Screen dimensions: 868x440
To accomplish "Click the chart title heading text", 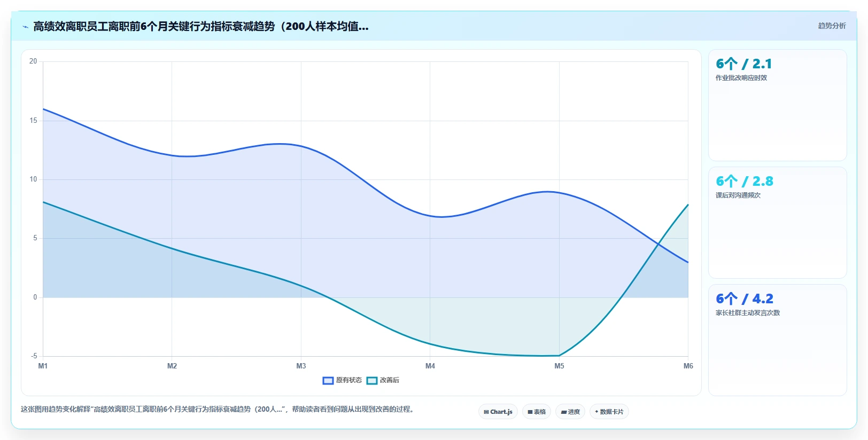I will (201, 26).
